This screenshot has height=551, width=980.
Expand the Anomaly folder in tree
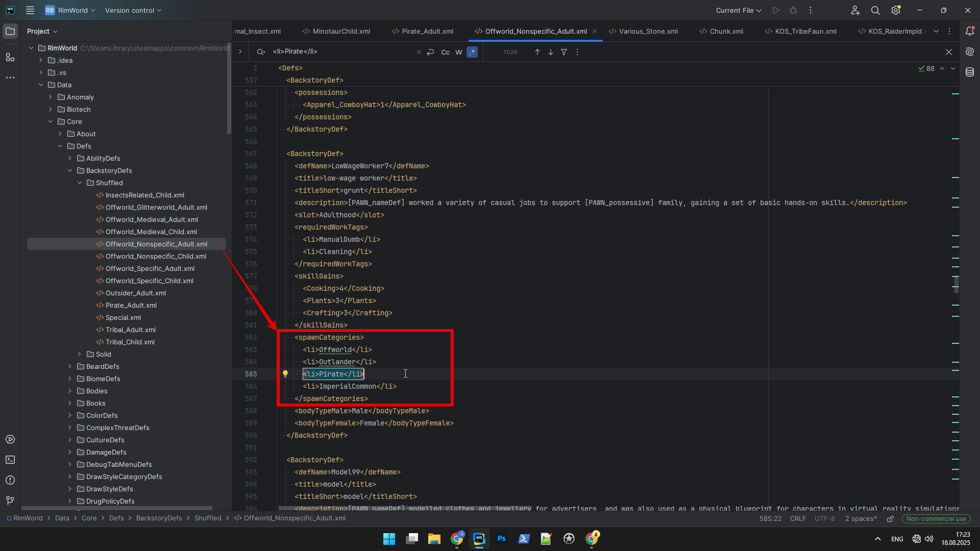click(51, 97)
